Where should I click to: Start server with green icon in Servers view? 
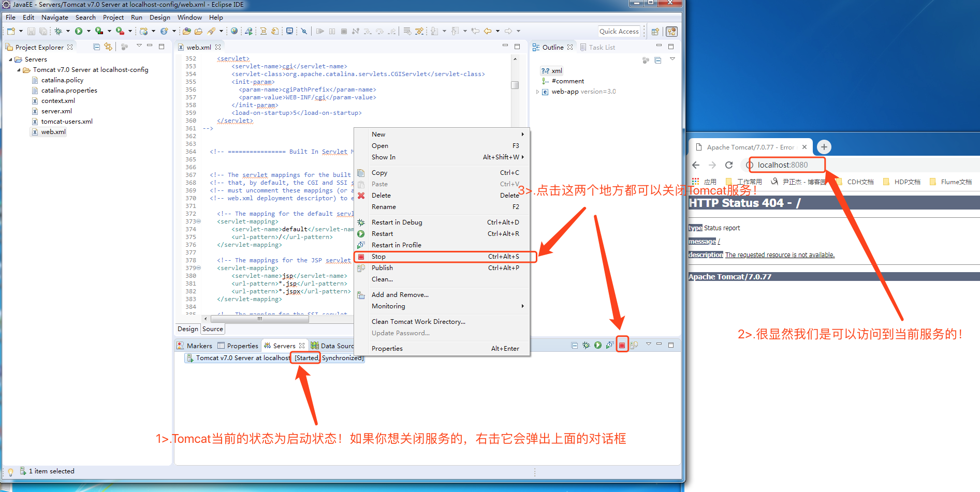click(598, 345)
